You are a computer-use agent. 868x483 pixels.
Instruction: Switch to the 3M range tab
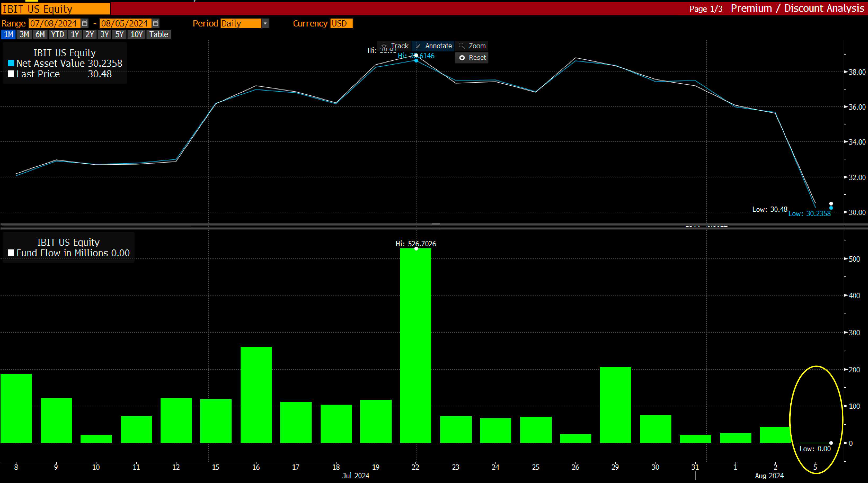click(24, 34)
